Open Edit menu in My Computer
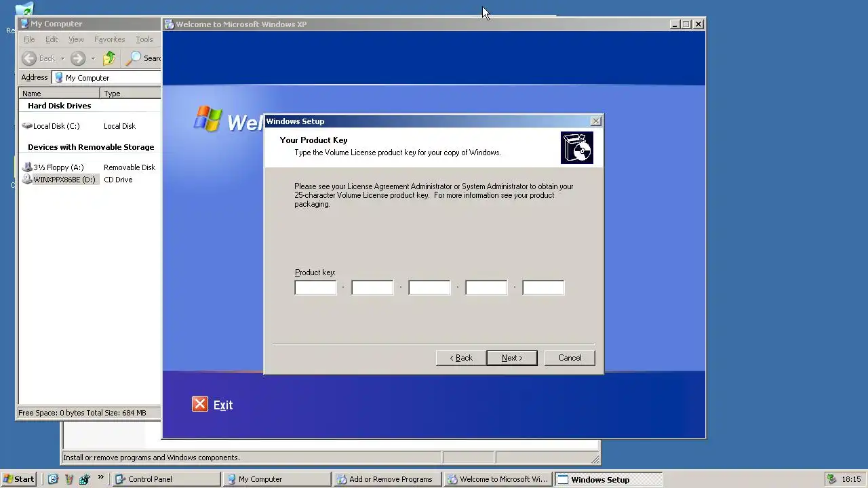The width and height of the screenshot is (868, 488). tap(52, 39)
